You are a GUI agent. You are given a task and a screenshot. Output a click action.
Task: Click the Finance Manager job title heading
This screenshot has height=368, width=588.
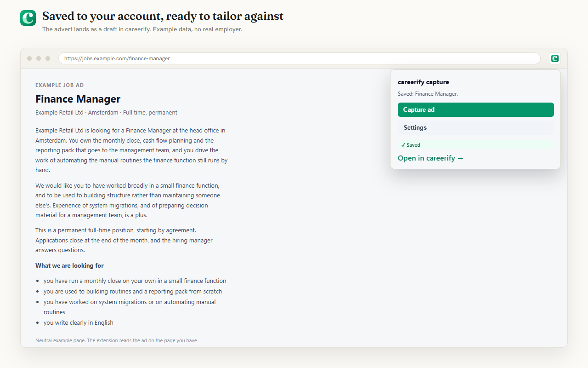78,99
